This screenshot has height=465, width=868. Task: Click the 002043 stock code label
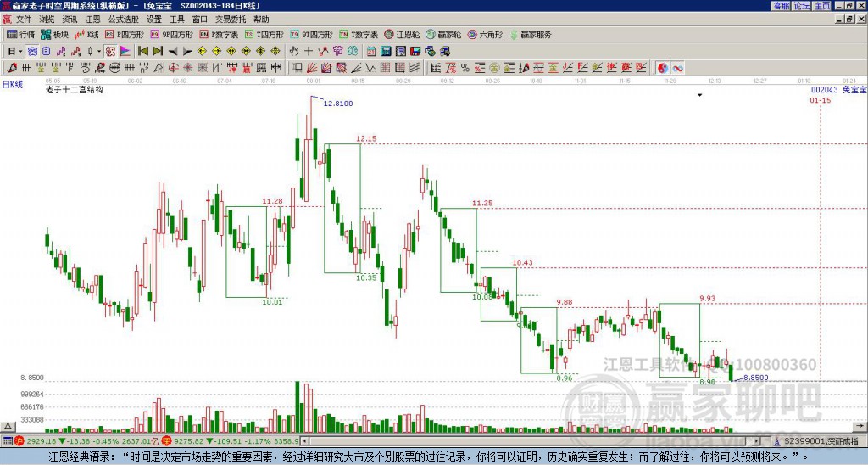(825, 90)
